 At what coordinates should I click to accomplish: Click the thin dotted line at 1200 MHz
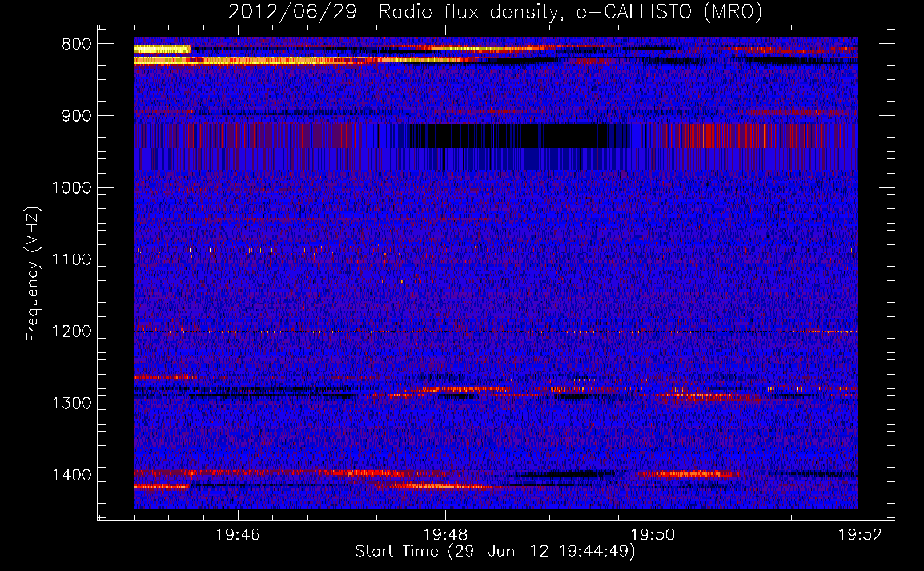[496, 331]
